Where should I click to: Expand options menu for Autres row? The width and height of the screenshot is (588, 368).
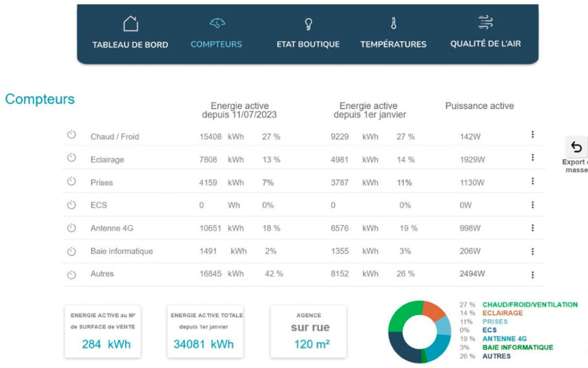tap(532, 274)
